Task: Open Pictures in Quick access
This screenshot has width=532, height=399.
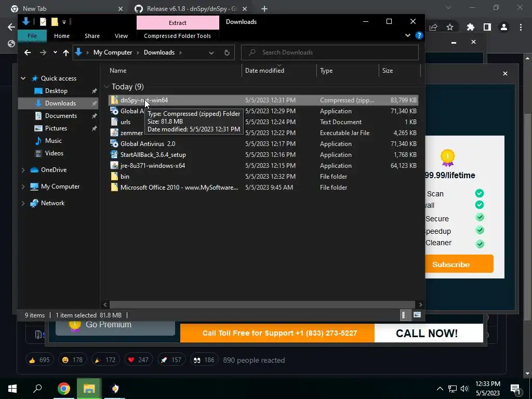Action: [x=56, y=128]
